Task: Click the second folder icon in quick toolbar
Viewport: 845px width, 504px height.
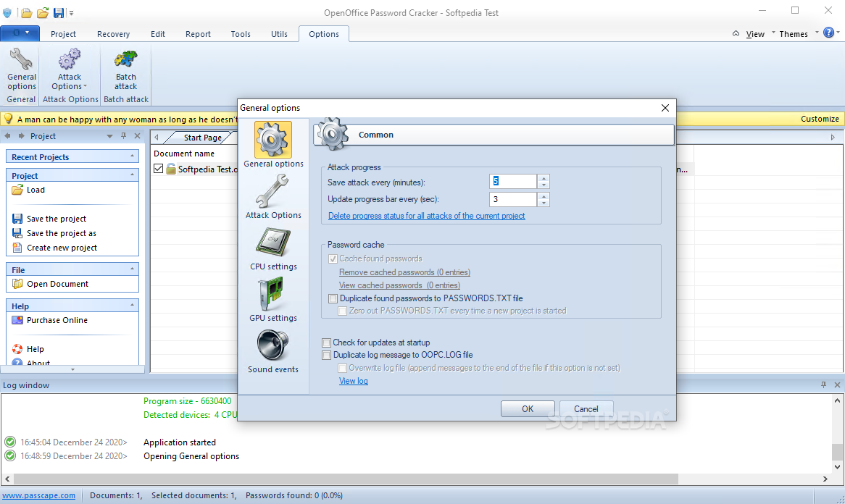Action: point(43,12)
